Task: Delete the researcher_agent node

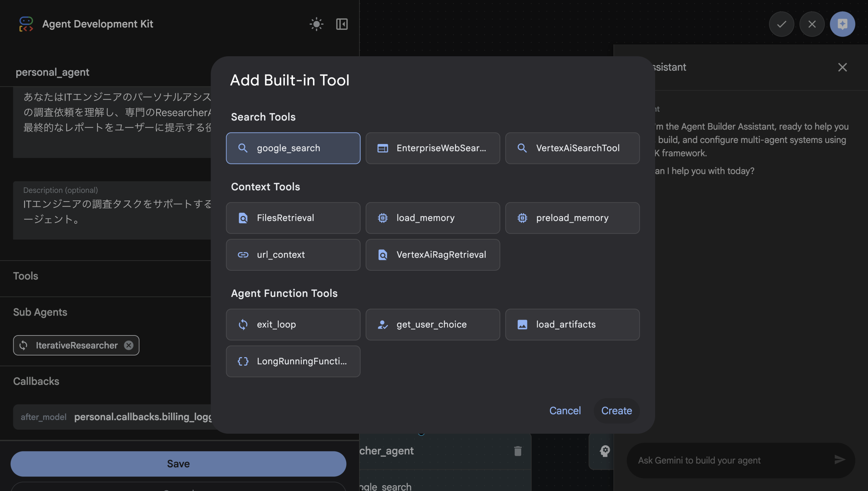Action: point(517,451)
